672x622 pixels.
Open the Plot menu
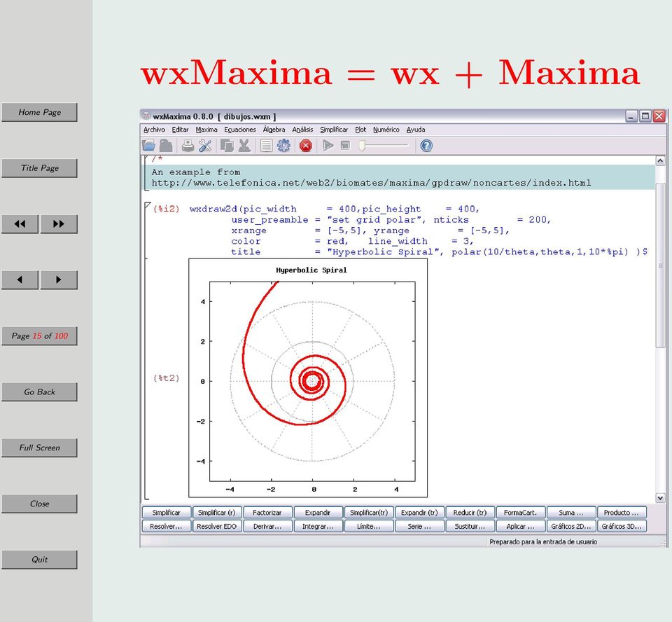click(x=360, y=130)
